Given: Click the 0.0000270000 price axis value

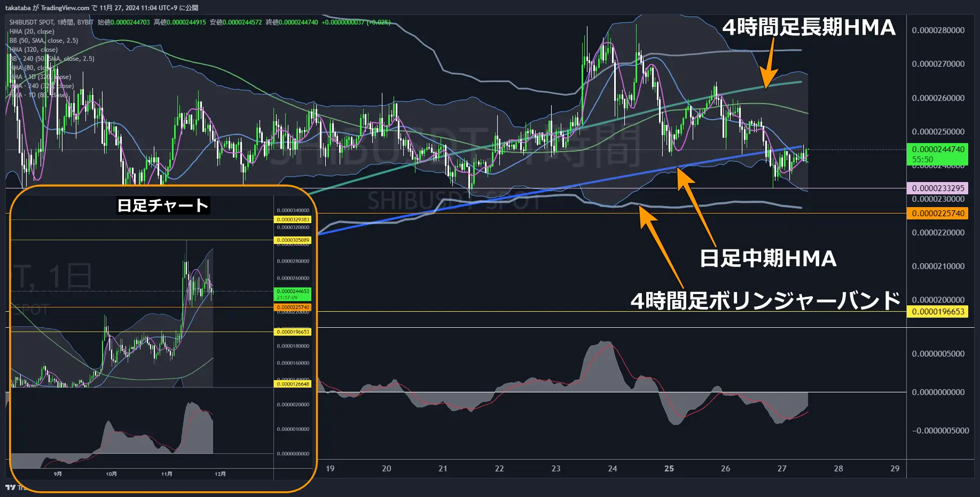Looking at the screenshot, I should 938,64.
